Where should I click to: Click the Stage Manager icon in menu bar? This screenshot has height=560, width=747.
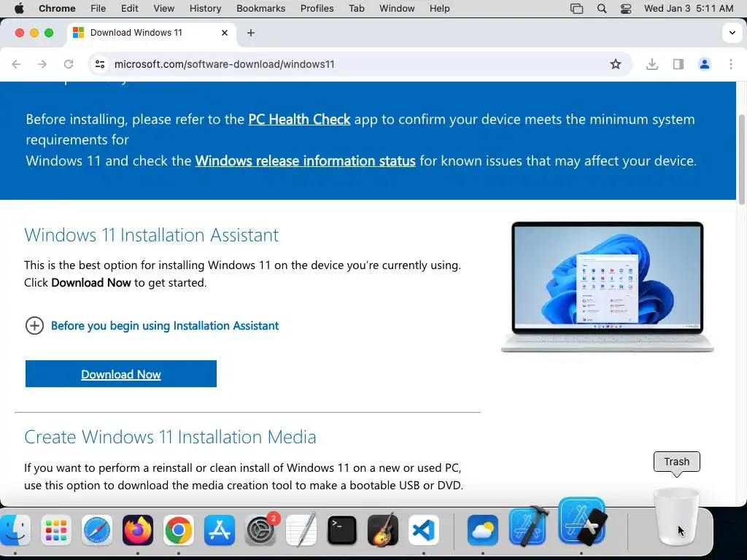577,9
